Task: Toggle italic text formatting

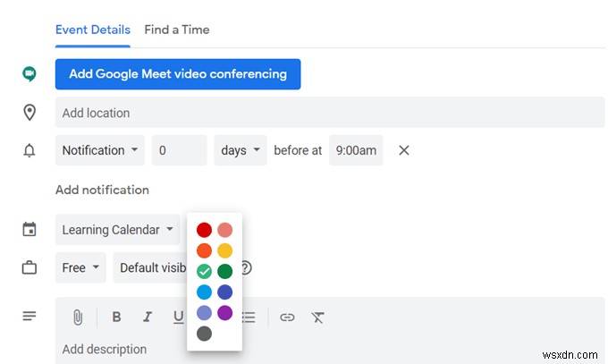Action: 148,317
